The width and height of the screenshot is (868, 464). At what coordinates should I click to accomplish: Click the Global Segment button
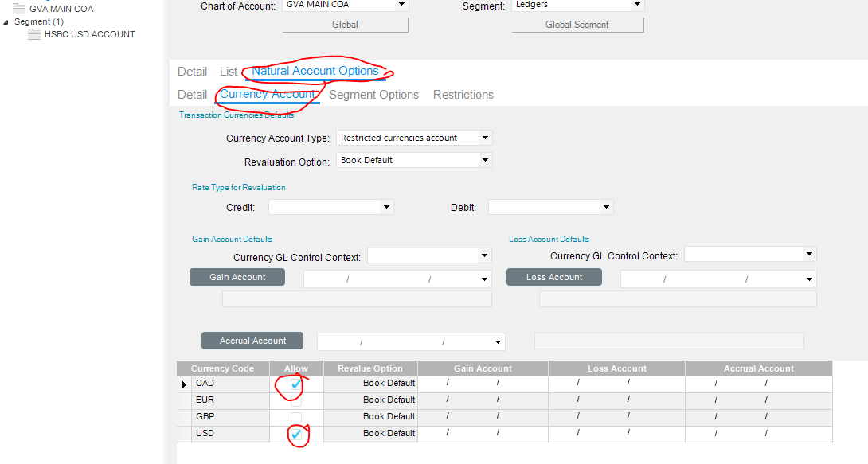pos(577,25)
